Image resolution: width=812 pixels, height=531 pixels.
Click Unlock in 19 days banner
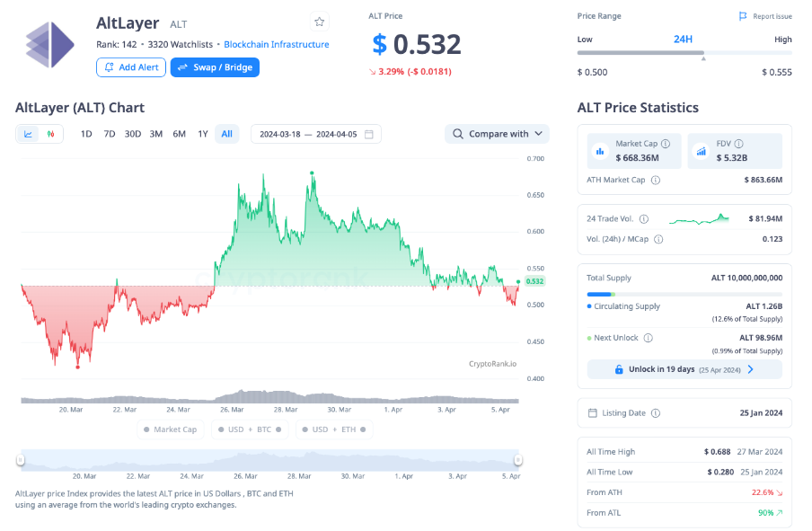pyautogui.click(x=684, y=369)
